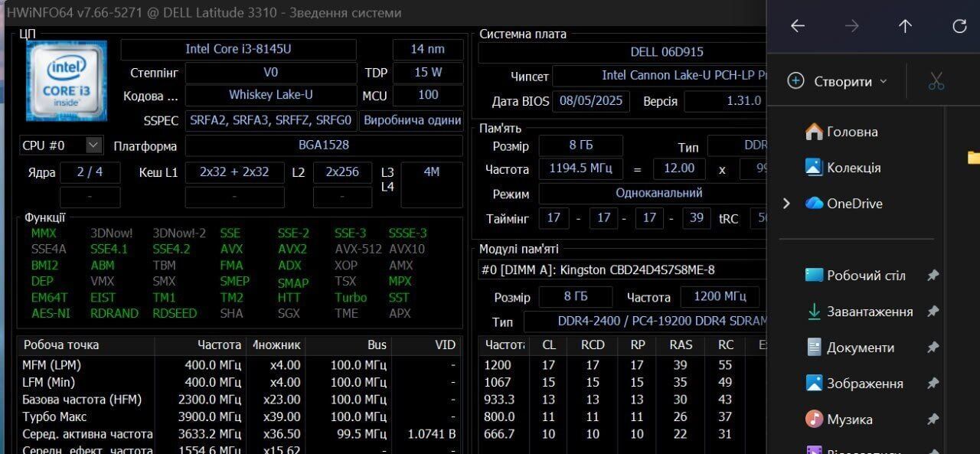Open the Документи folder
This screenshot has height=454, width=980.
click(860, 348)
